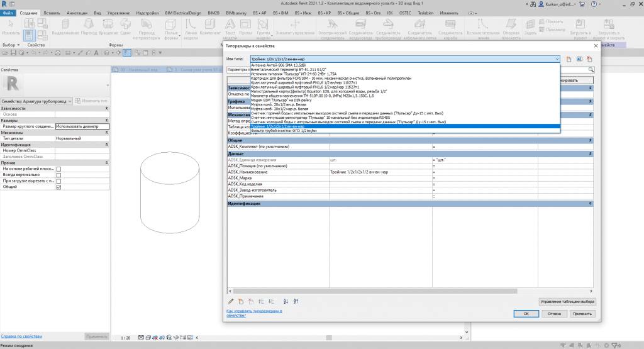Rename the current family type
The height and width of the screenshot is (349, 644).
579,59
